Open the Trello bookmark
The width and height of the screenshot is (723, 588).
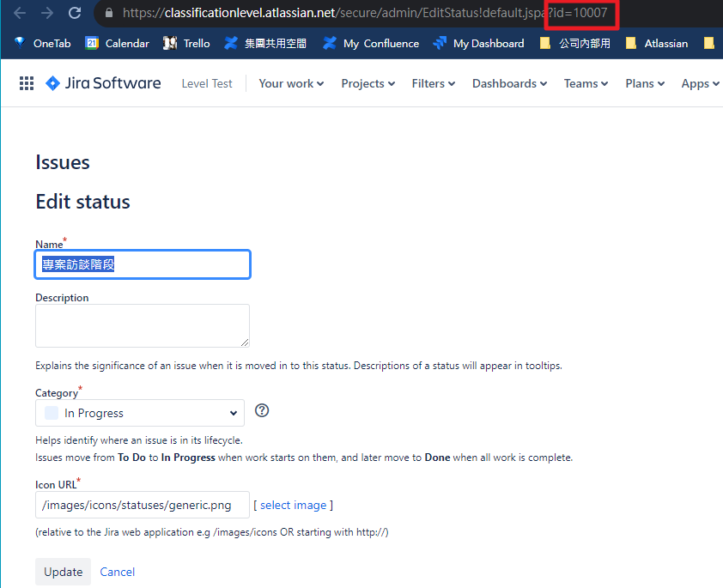tap(186, 43)
